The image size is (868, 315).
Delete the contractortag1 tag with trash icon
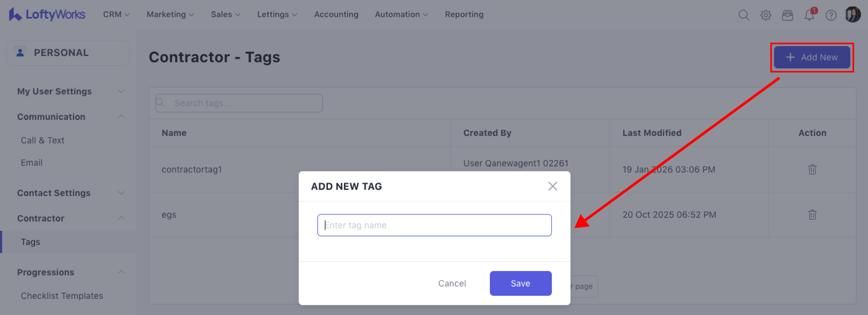pyautogui.click(x=812, y=169)
